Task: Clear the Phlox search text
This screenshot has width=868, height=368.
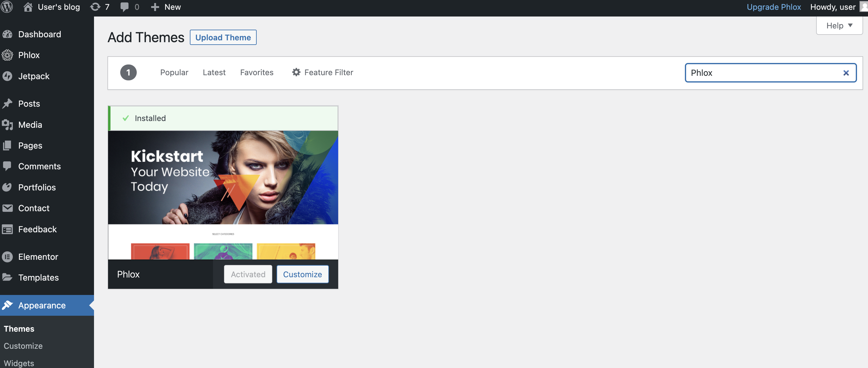Action: click(x=846, y=73)
